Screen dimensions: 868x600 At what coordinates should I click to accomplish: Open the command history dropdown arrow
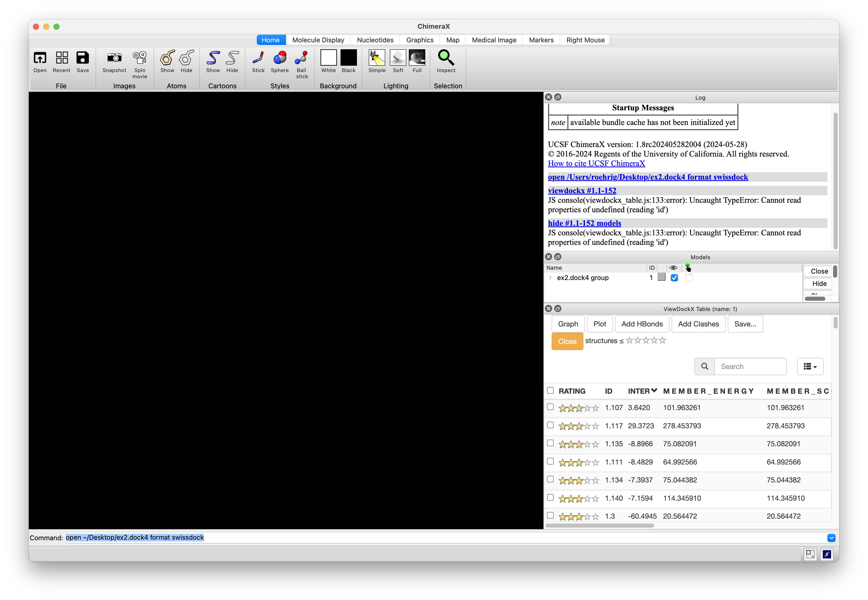pos(831,538)
